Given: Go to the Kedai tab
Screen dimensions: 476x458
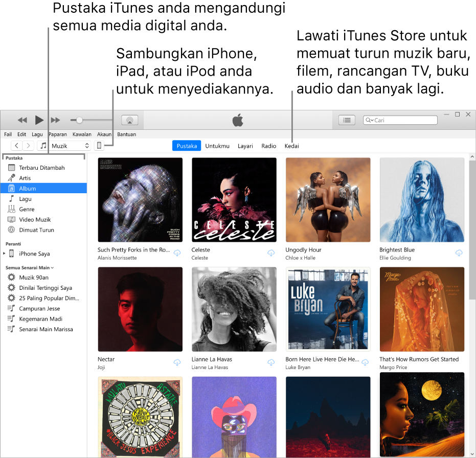Looking at the screenshot, I should click(x=291, y=146).
